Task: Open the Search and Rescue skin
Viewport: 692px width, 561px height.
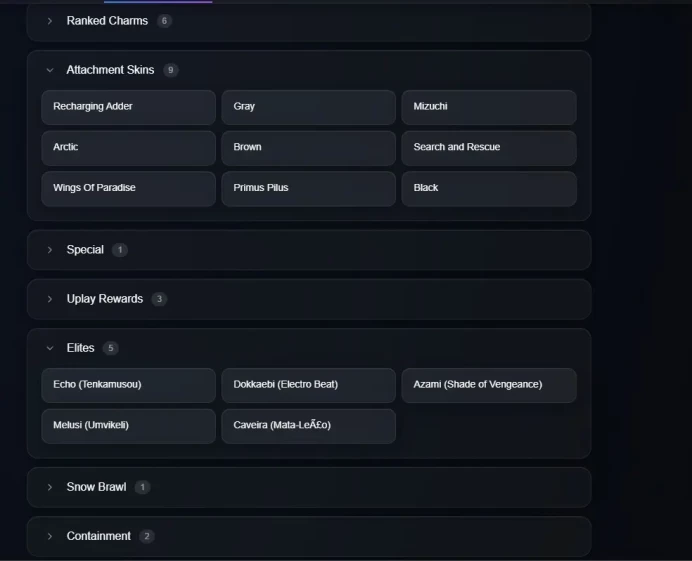Action: (489, 148)
